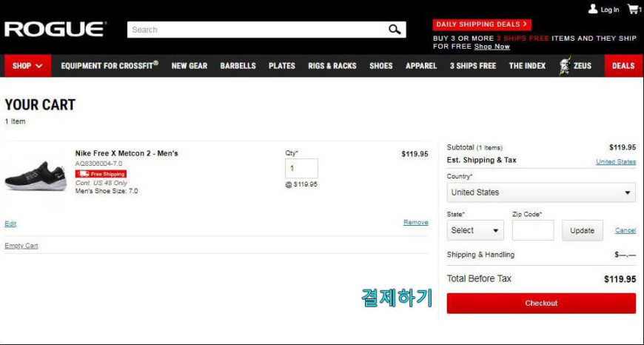Open the shopping cart icon
644x345 pixels.
[634, 9]
